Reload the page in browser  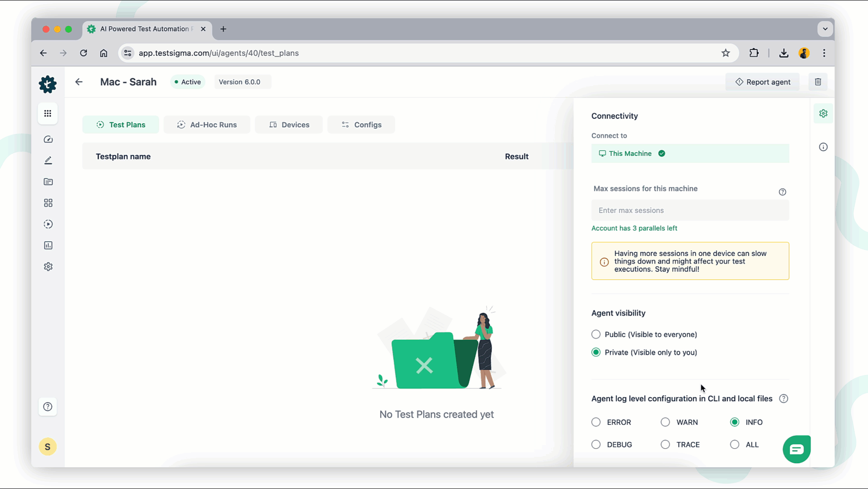click(x=83, y=53)
